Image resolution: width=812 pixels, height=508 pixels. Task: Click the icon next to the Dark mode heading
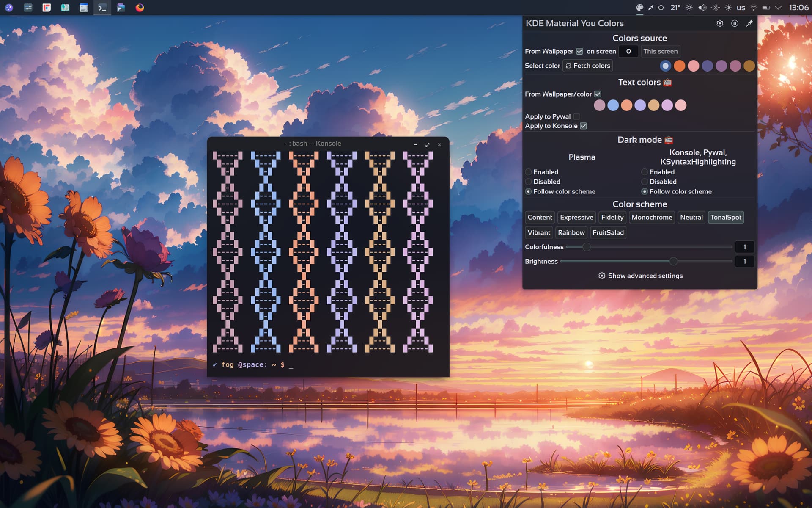click(669, 140)
